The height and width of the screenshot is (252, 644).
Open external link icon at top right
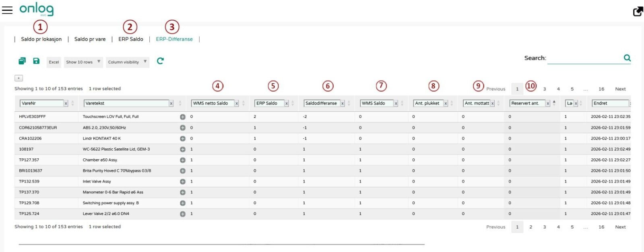pos(638,11)
